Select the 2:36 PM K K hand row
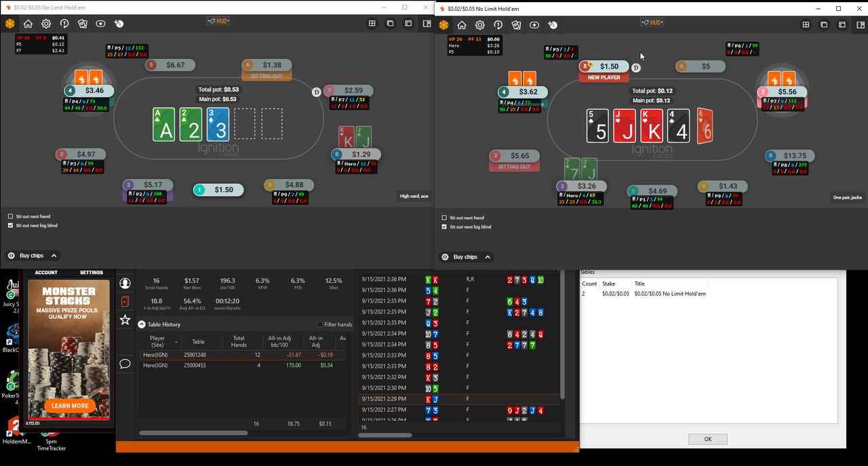The image size is (868, 466). click(459, 279)
